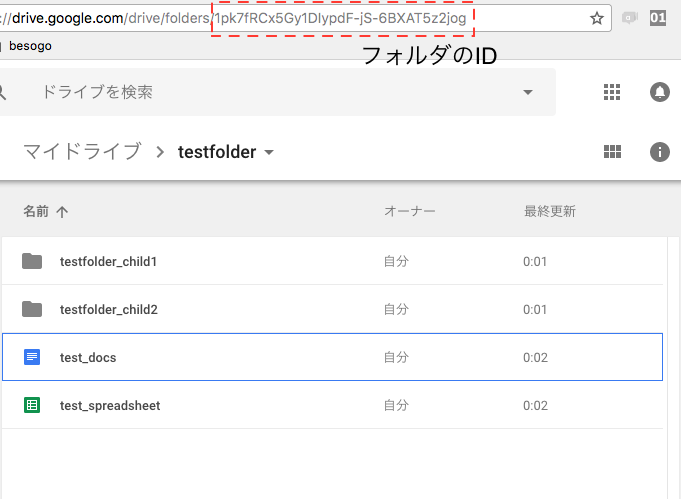This screenshot has height=499, width=681.
Task: Expand the search options dropdown arrow
Action: (x=528, y=93)
